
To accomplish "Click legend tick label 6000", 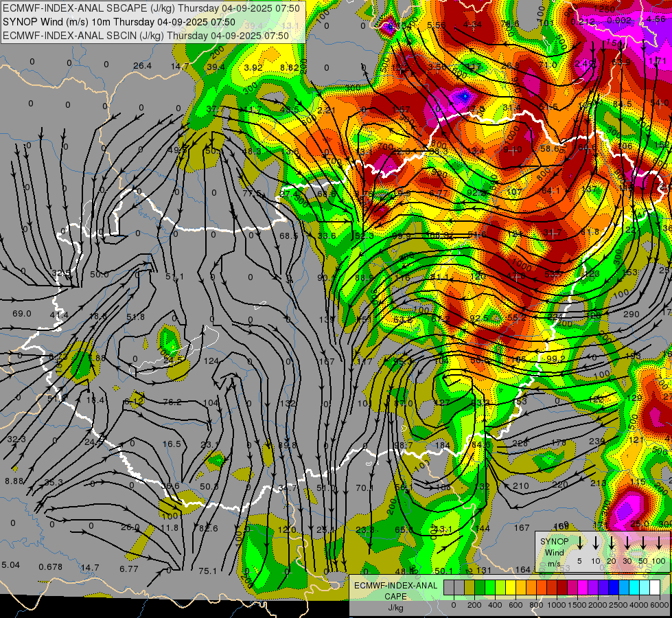I will click(660, 605).
